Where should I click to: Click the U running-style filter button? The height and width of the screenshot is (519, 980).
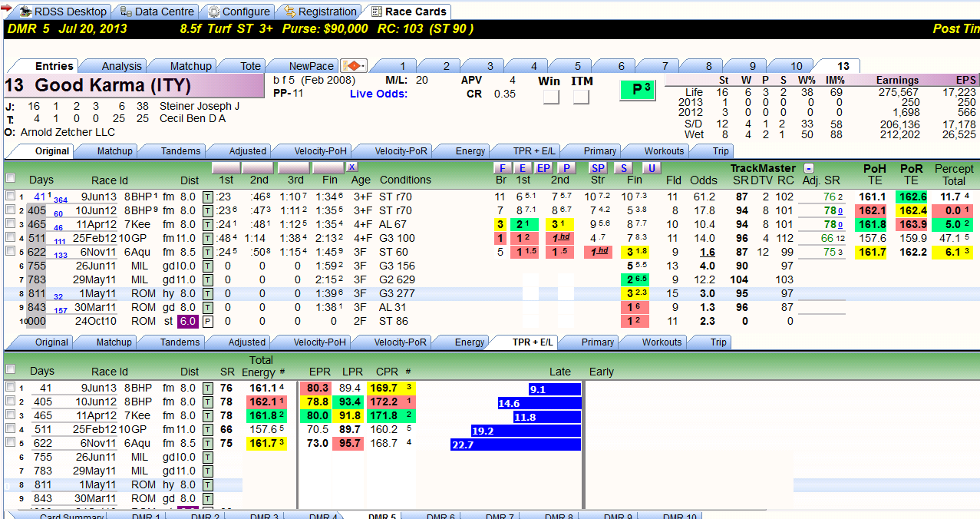(x=651, y=168)
